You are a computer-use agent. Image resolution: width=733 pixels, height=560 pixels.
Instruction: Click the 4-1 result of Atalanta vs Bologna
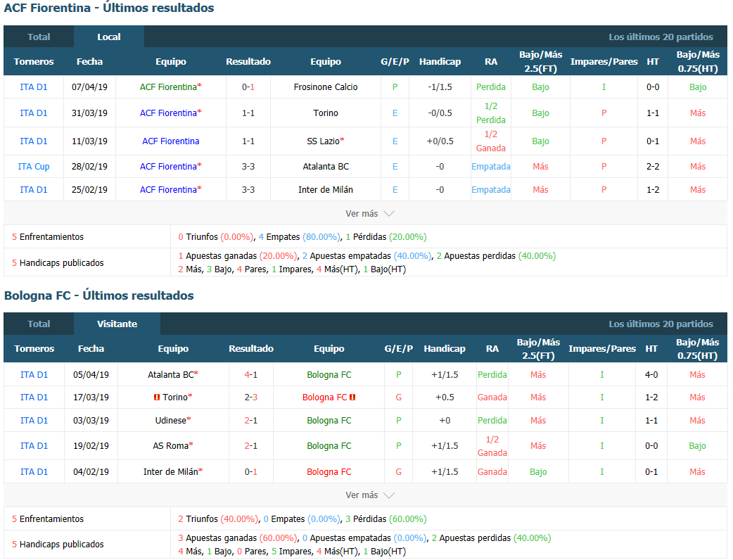coord(251,375)
